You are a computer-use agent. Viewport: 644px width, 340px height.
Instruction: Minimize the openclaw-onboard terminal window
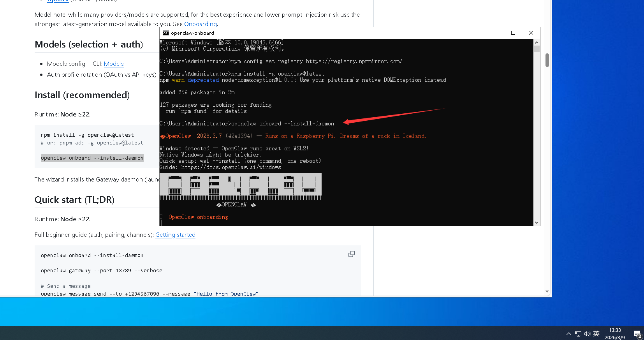point(496,33)
